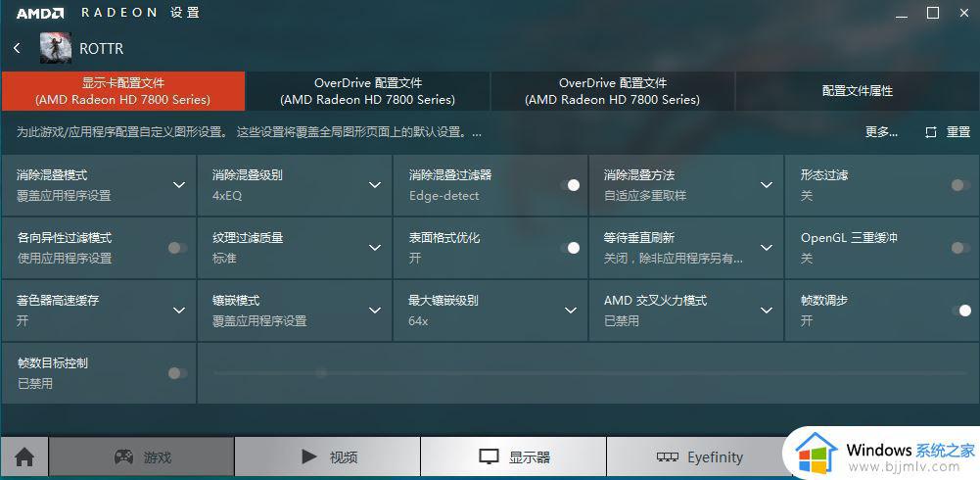Open 着色器高速缓存 dropdown
Image resolution: width=980 pixels, height=480 pixels.
click(179, 310)
